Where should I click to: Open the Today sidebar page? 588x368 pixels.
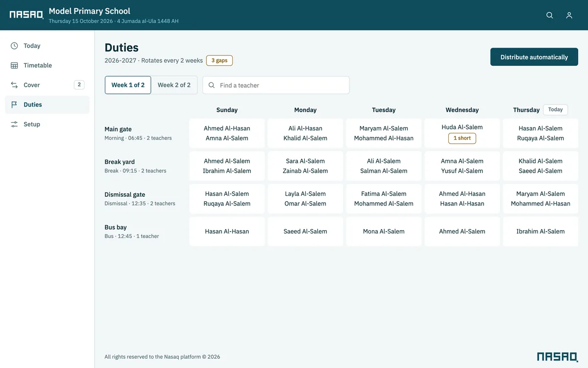[47, 46]
